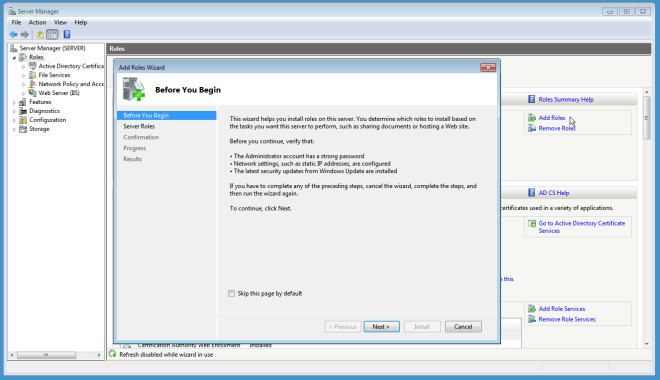Screen dimensions: 660x380
Task: Open the AD CS Help link
Action: point(554,193)
